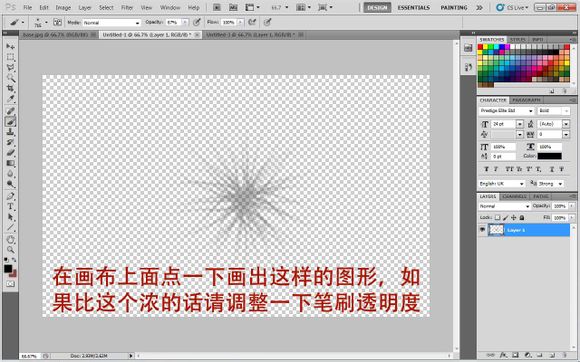This screenshot has height=362, width=580.
Task: Select the Pen tool
Action: pyautogui.click(x=10, y=196)
